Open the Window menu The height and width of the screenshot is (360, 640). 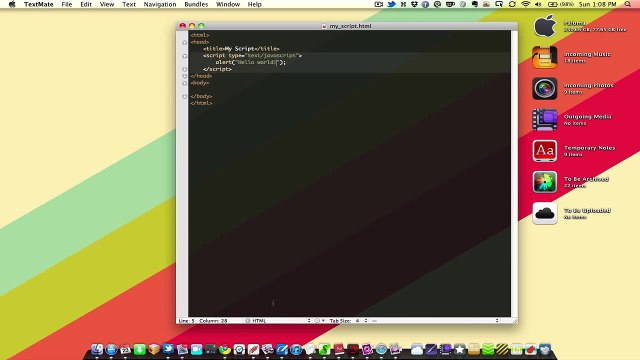tap(228, 4)
